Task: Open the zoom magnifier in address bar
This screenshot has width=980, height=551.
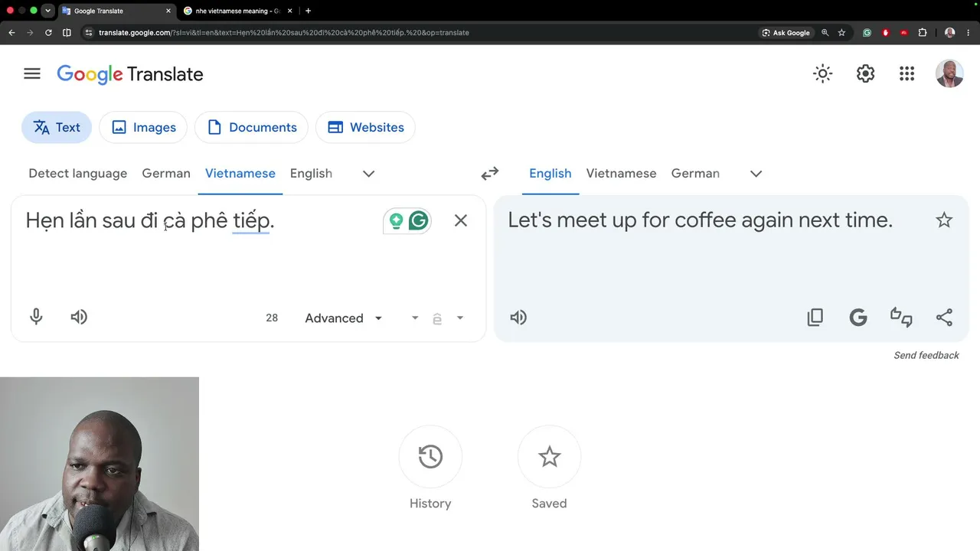Action: (x=825, y=33)
